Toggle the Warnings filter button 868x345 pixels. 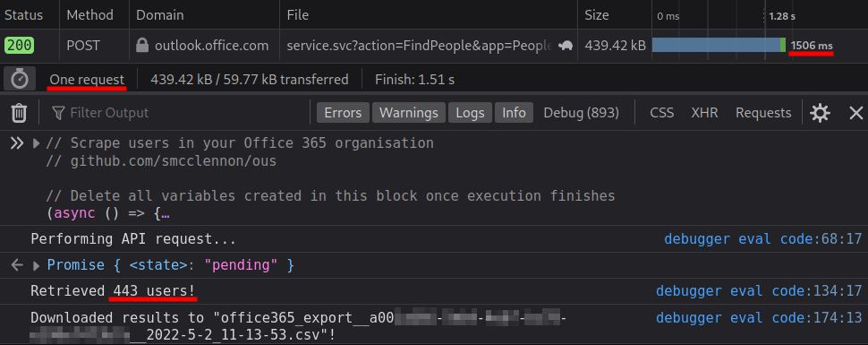(x=409, y=113)
